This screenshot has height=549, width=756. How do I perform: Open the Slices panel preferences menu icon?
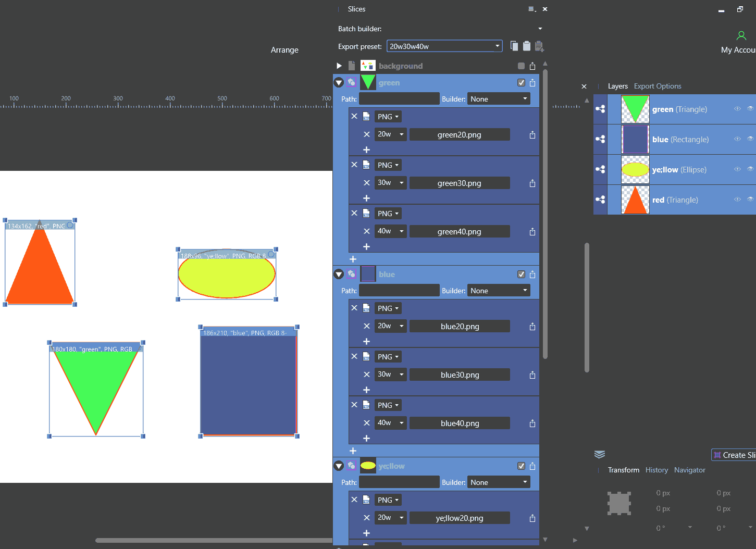[531, 9]
